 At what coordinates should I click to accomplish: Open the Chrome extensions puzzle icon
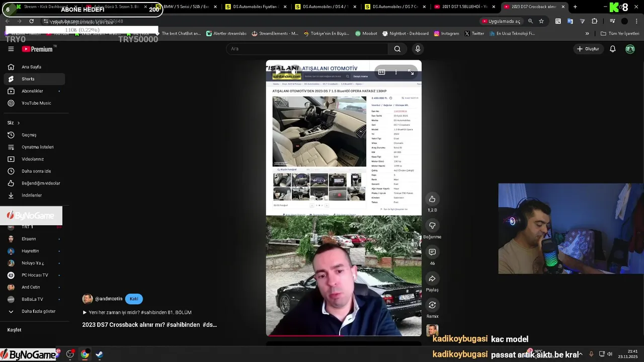(x=595, y=21)
